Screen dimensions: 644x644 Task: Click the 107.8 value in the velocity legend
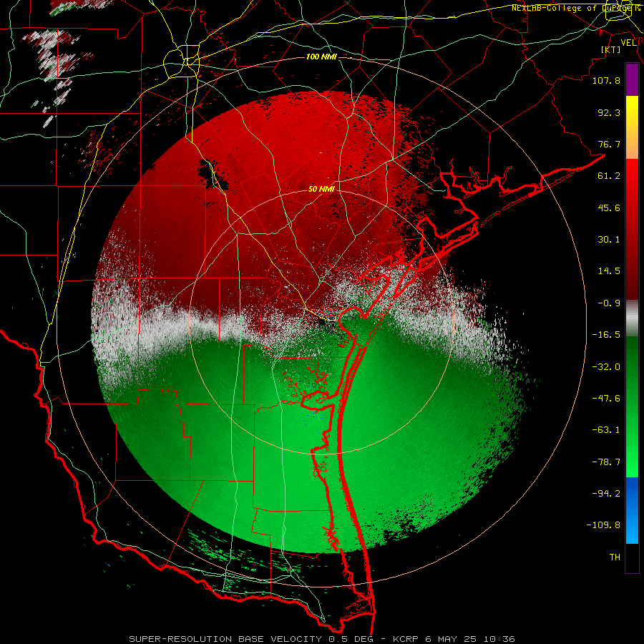tap(606, 80)
